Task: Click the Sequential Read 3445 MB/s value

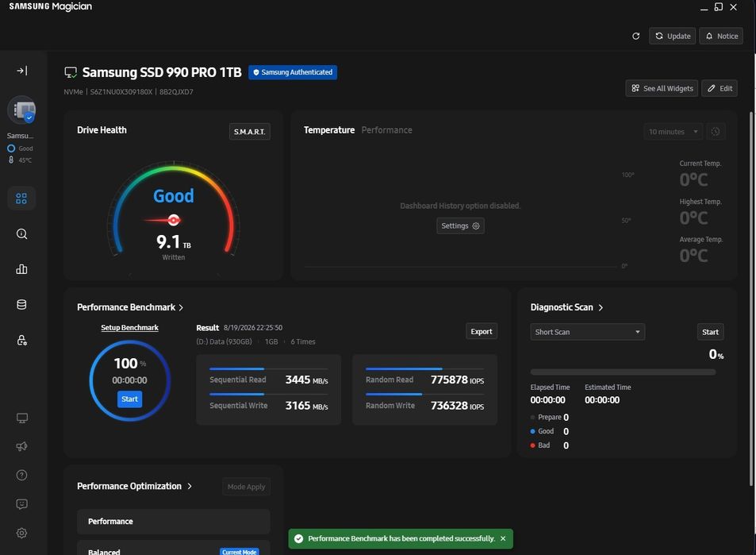Action: tap(307, 380)
